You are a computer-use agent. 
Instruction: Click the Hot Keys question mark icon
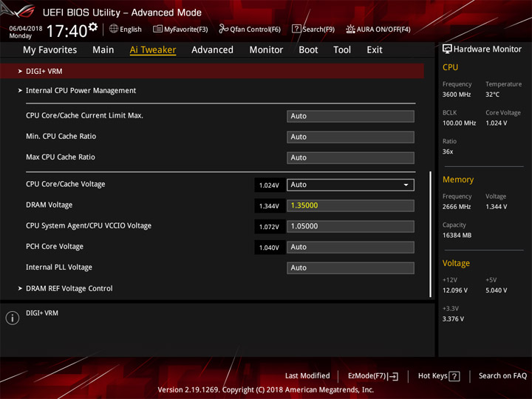pos(454,376)
